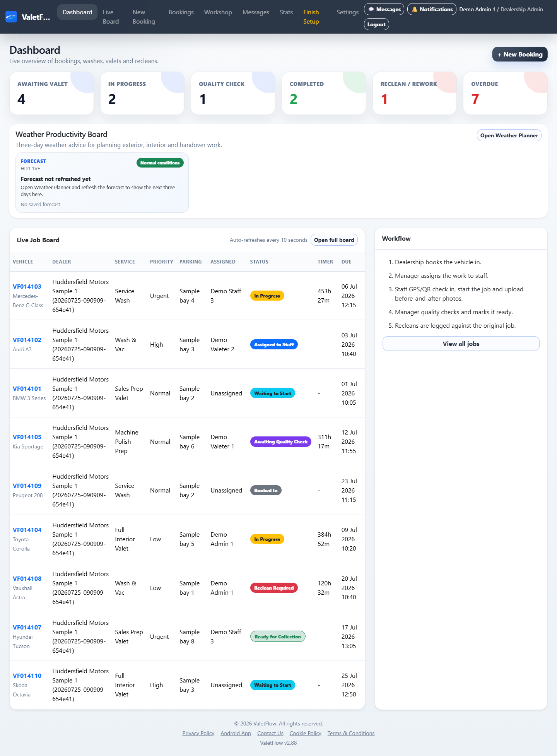Click In Progress badge for VF014103

point(267,296)
